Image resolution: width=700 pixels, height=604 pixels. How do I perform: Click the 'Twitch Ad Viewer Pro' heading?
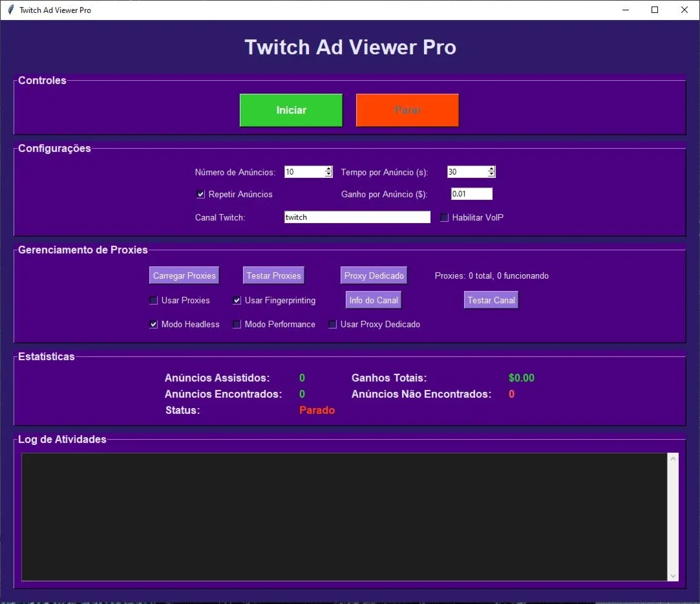tap(350, 47)
